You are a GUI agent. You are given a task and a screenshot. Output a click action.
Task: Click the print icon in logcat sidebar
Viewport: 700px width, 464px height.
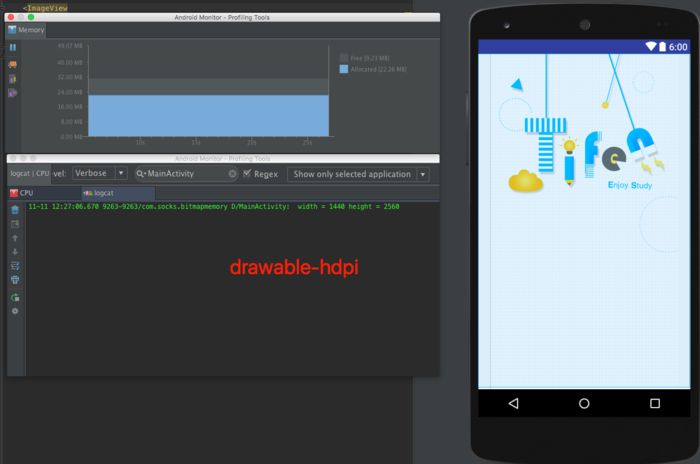15,280
